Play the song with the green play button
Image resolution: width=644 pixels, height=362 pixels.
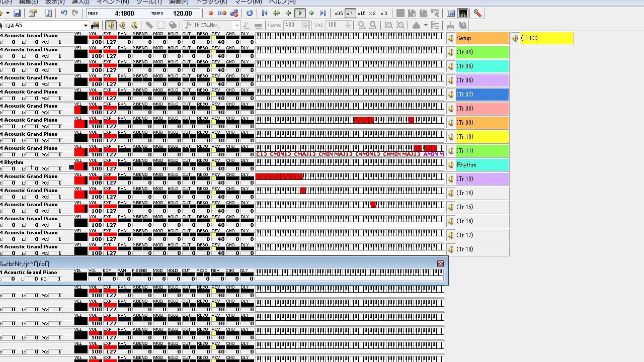point(300,13)
